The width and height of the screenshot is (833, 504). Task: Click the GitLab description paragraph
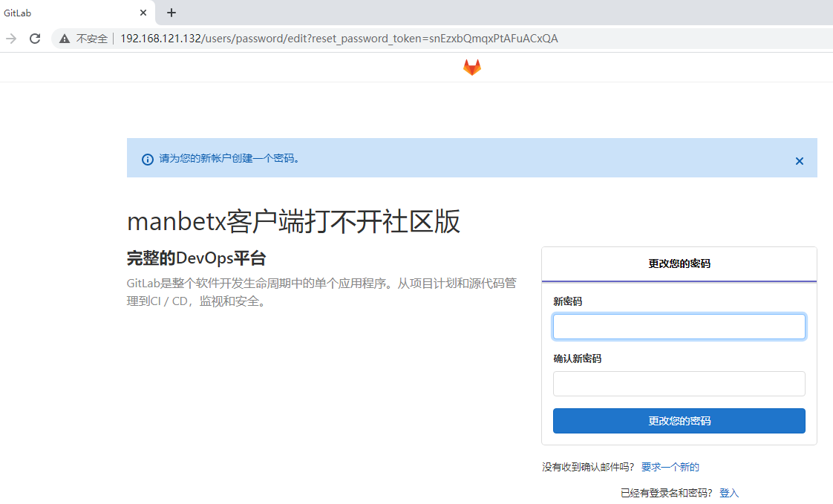[x=321, y=292]
